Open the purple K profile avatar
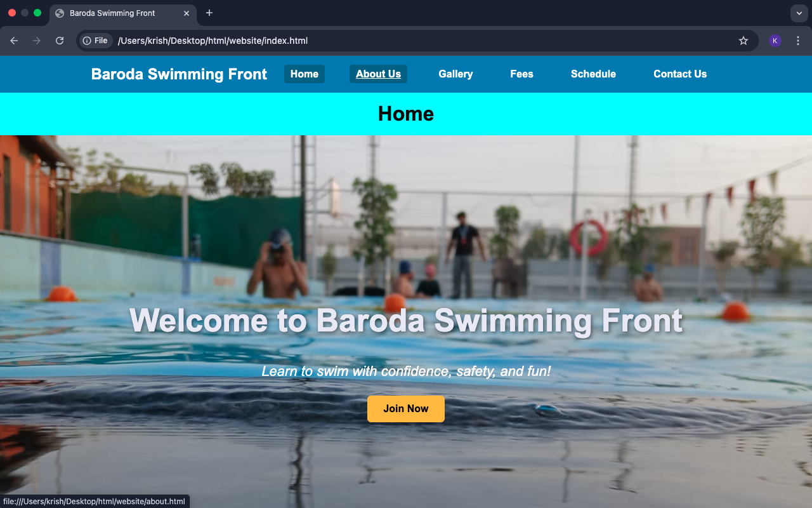 (x=775, y=41)
